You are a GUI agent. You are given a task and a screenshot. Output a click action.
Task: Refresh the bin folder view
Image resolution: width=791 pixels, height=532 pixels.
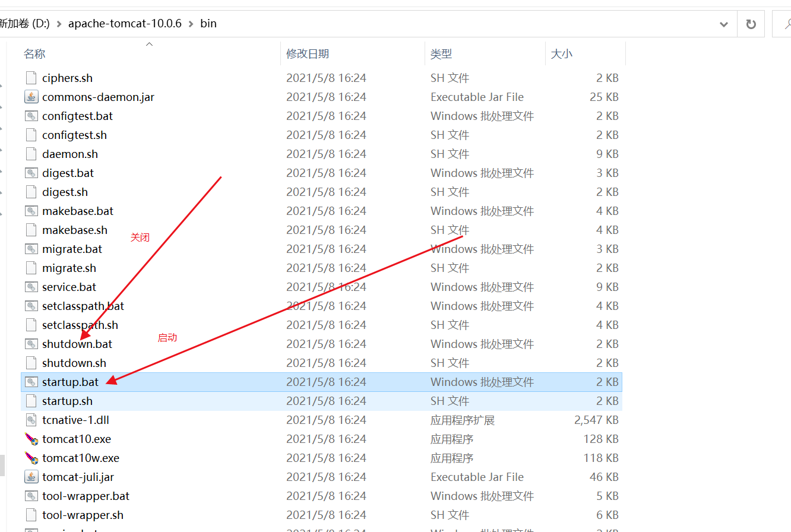[x=751, y=24]
